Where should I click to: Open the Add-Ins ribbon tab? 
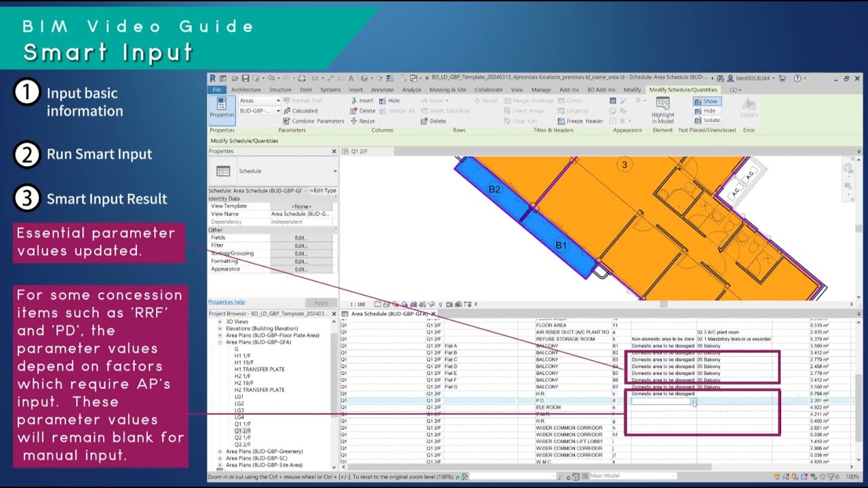click(569, 89)
